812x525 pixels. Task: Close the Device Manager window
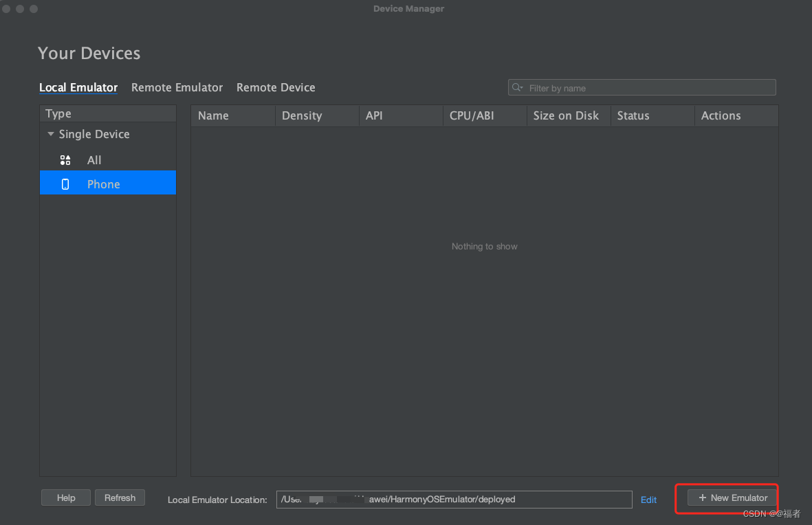pos(6,9)
